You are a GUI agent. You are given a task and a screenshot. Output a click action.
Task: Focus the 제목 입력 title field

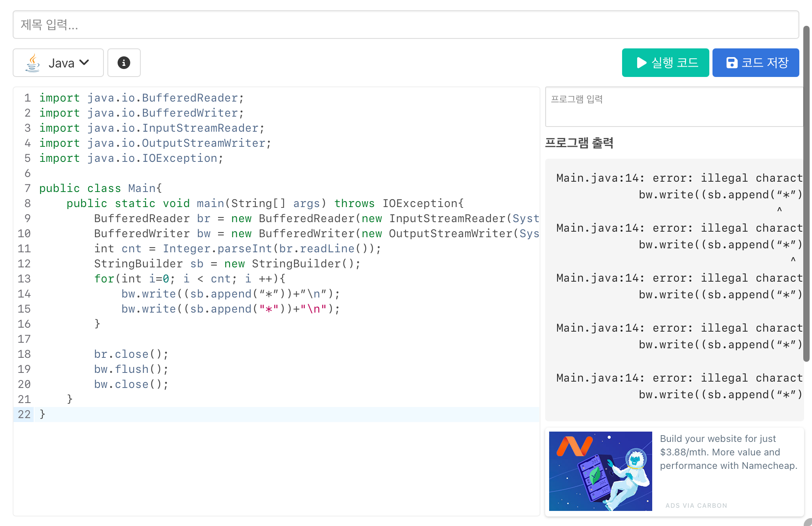[405, 25]
